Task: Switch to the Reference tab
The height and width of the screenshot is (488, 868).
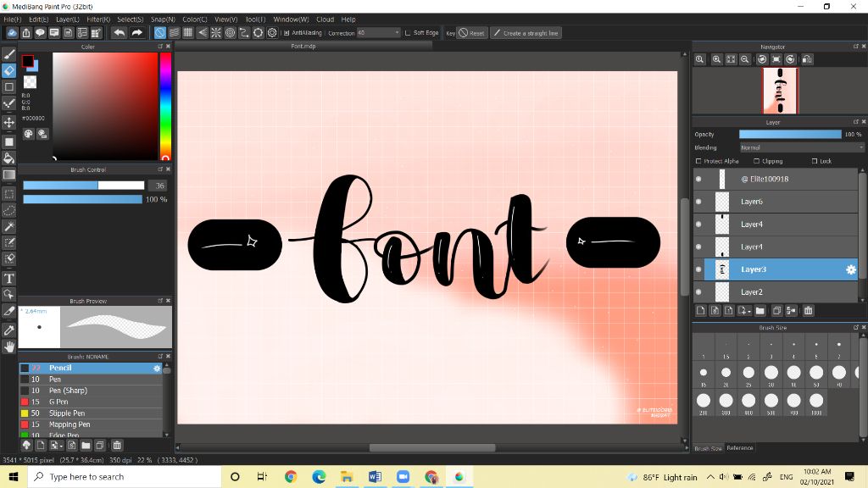Action: point(739,448)
